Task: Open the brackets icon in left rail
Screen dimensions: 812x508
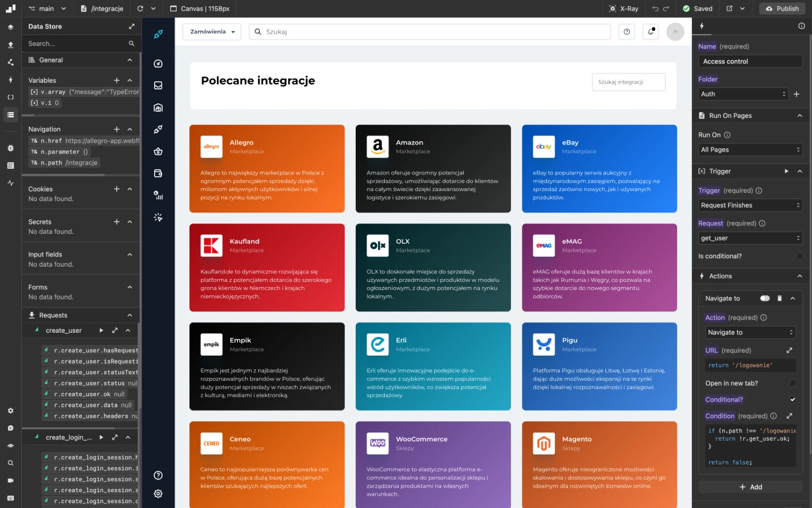Action: coord(10,97)
